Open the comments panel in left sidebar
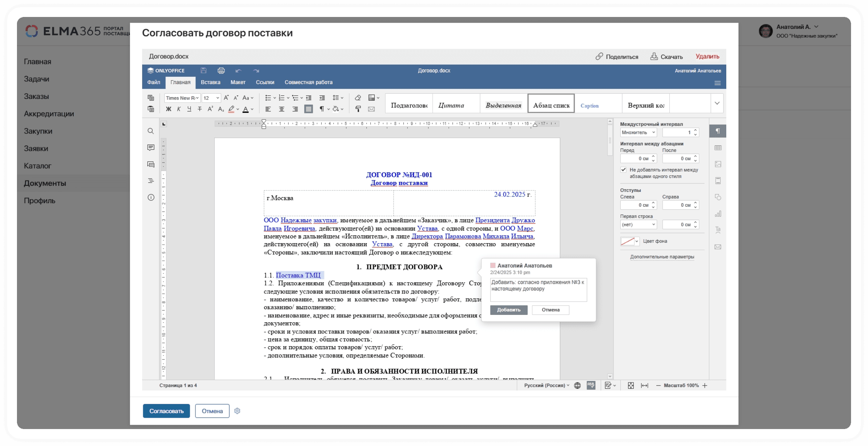This screenshot has height=446, width=868. tap(151, 147)
